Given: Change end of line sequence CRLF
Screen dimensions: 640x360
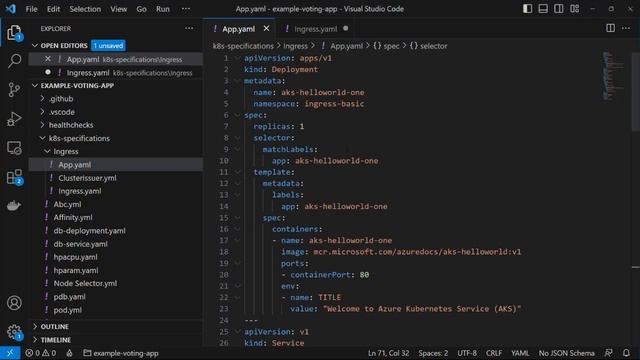Looking at the screenshot, I should point(494,353).
